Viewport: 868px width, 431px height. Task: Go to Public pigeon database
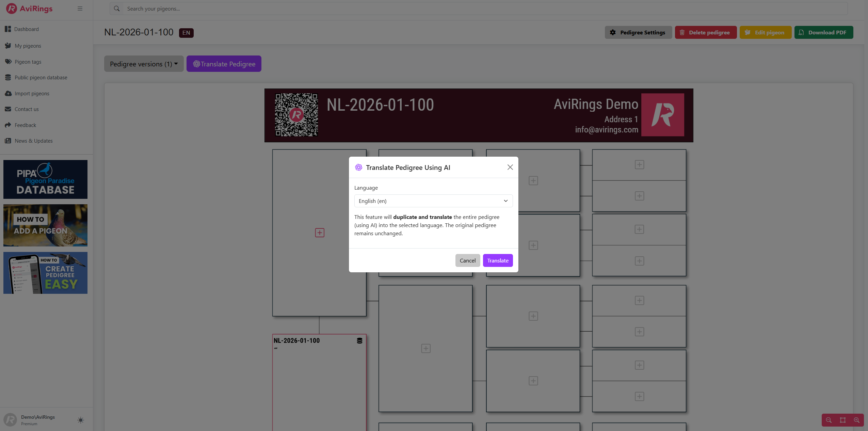[41, 78]
